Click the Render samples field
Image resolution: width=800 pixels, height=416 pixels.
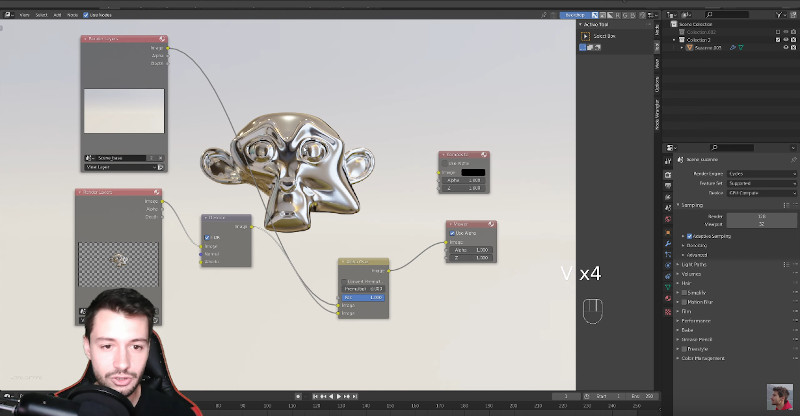coord(761,217)
